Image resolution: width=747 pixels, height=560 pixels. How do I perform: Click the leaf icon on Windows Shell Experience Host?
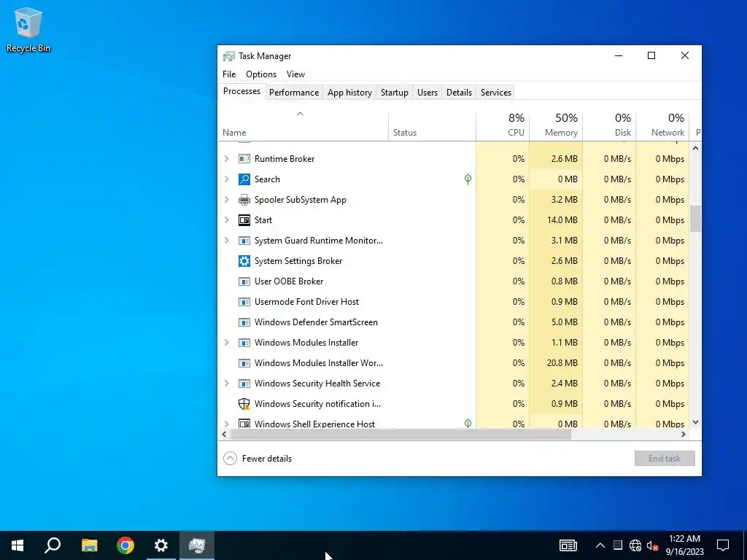(468, 424)
